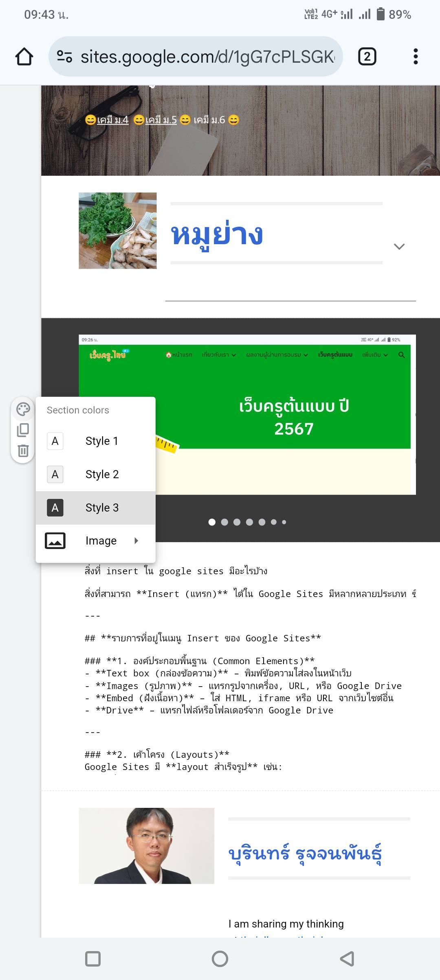440x980 pixels.
Task: Select Style 1 section color
Action: [101, 441]
